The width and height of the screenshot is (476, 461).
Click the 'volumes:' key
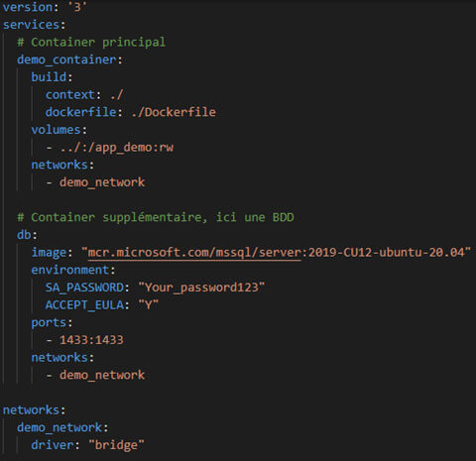[x=59, y=130]
